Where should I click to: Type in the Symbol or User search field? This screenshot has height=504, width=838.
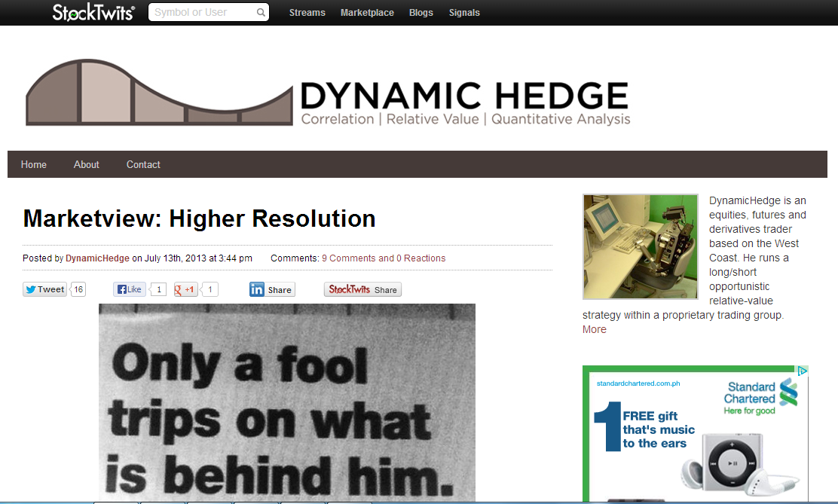coord(201,13)
